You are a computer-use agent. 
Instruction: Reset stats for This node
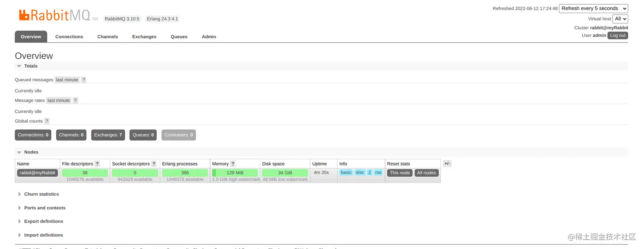(x=400, y=173)
